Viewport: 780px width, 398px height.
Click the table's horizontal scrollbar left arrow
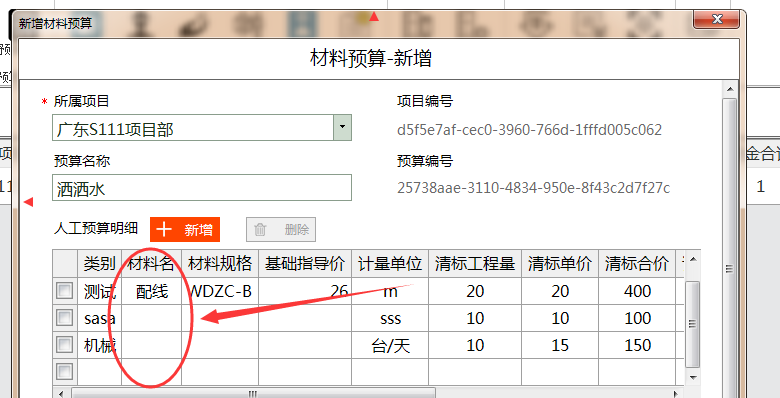(x=61, y=394)
